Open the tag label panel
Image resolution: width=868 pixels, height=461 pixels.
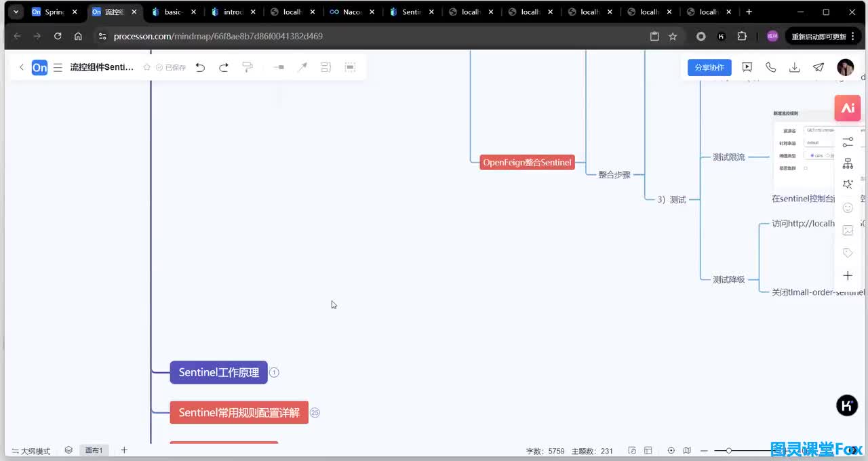[848, 253]
